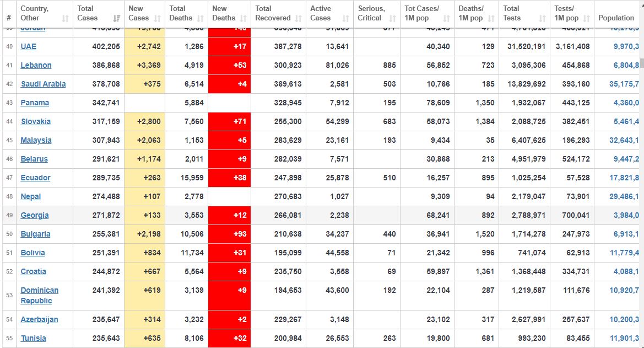The height and width of the screenshot is (348, 644).
Task: Open the Lebanon country link
Action: point(36,65)
